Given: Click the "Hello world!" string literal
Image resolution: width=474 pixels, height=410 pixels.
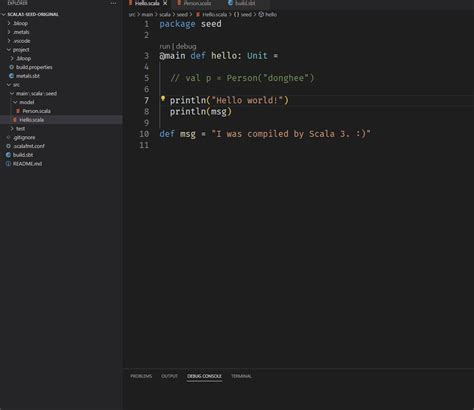Looking at the screenshot, I should [x=247, y=100].
